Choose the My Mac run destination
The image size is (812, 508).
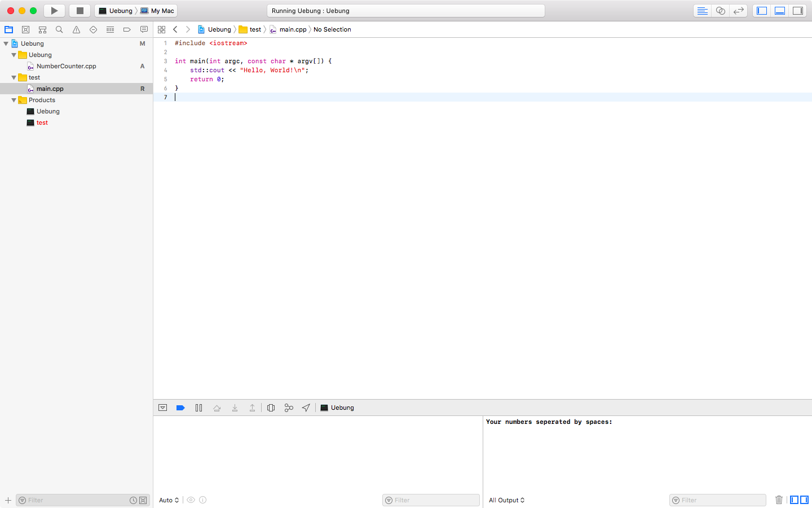click(x=157, y=11)
